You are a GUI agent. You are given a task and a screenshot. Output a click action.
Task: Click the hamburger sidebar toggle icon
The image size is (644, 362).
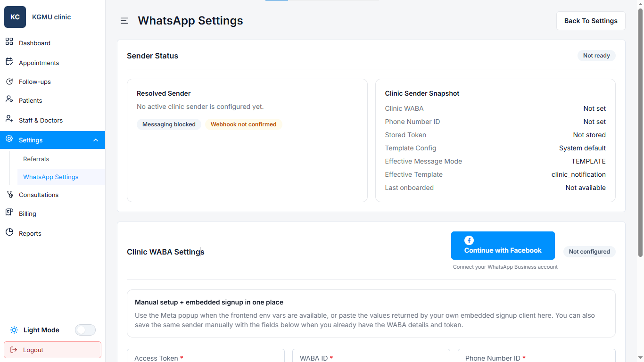[x=124, y=21]
